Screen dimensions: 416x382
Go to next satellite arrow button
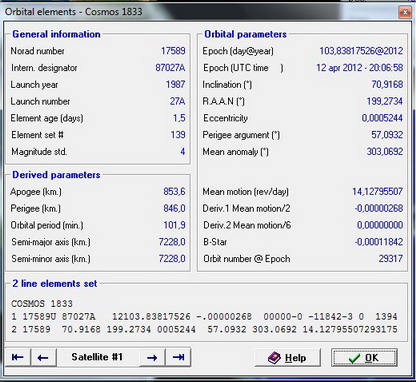click(x=152, y=357)
